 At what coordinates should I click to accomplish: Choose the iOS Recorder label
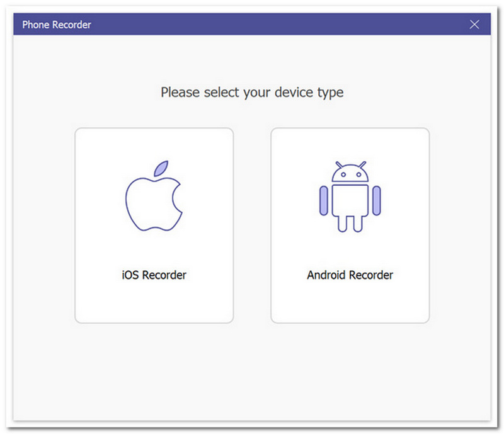click(x=154, y=275)
